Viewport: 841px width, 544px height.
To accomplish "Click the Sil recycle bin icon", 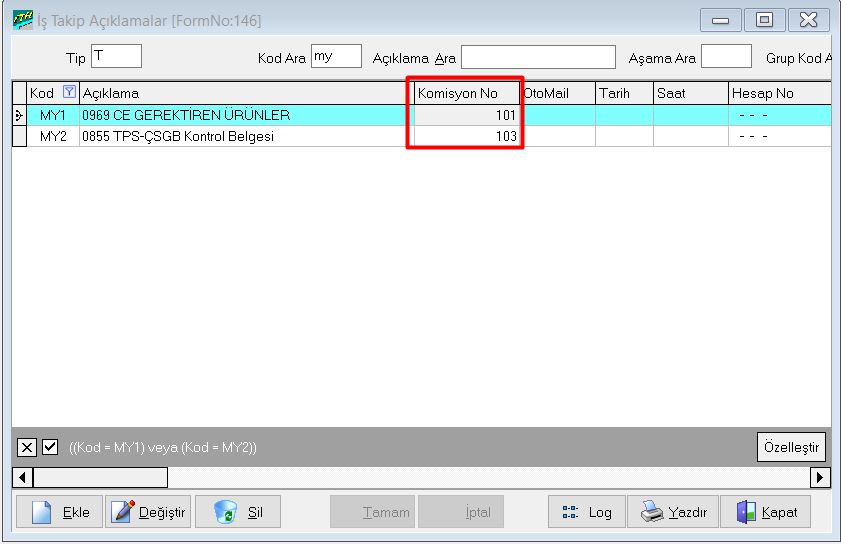I will 225,512.
